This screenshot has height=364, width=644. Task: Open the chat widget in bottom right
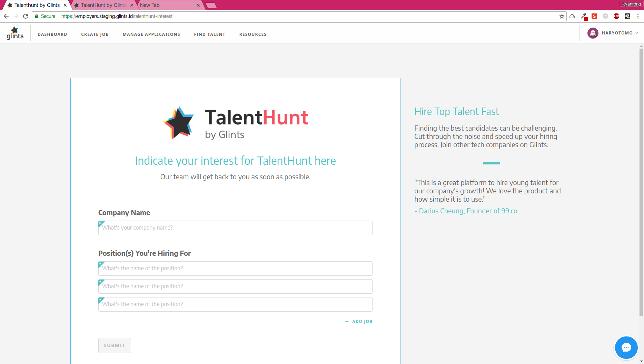(x=626, y=348)
